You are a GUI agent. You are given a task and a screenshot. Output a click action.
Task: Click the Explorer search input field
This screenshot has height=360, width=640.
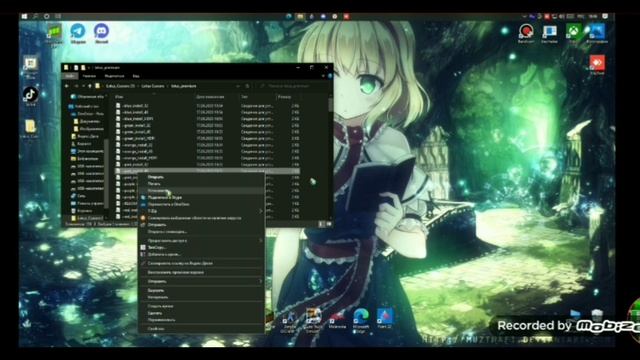293,86
